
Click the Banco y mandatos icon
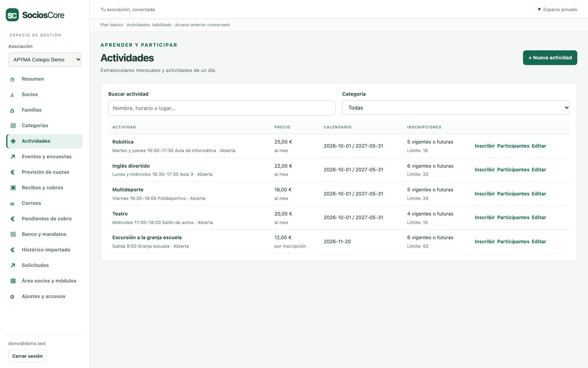13,234
